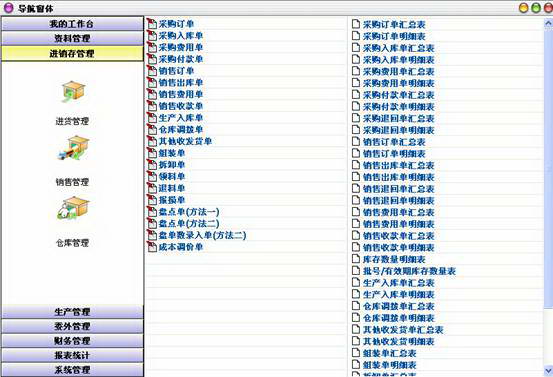Viewport: 553px width, 377px height.
Task: Click the document icon beside 销售收款单
Action: point(152,106)
